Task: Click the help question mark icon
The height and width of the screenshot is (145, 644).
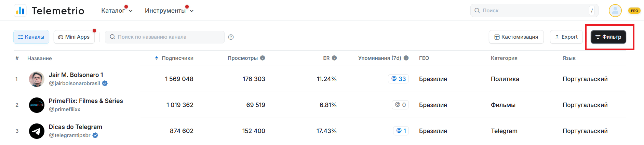Action: click(x=231, y=37)
